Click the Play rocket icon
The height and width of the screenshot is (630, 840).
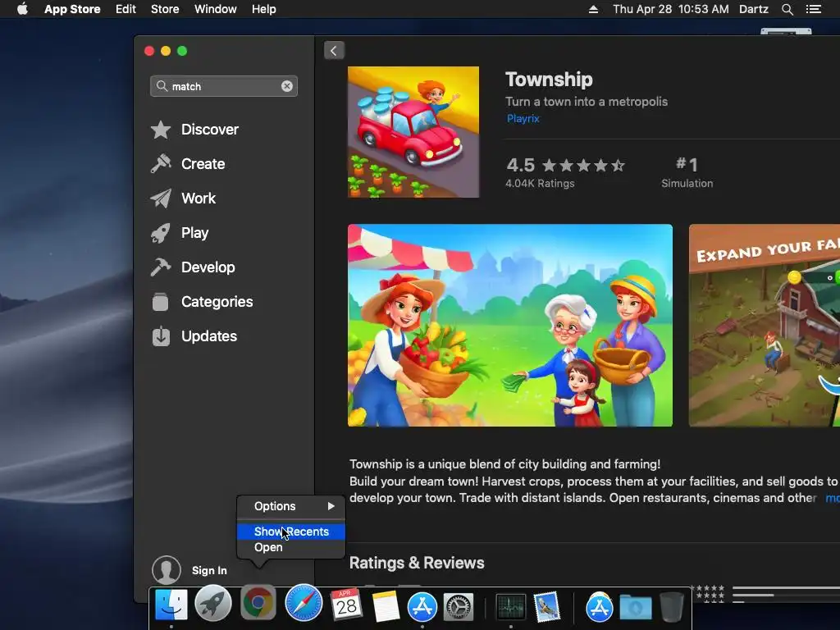pos(161,233)
